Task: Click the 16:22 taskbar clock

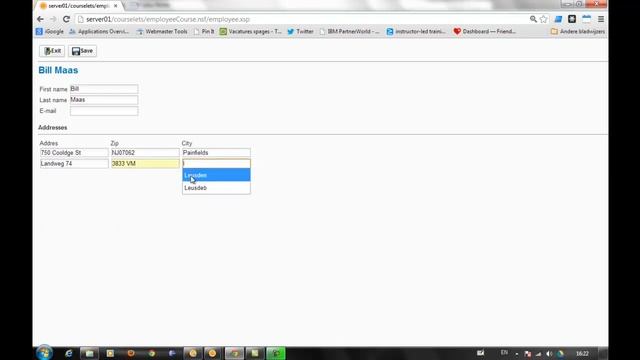Action: tap(582, 353)
